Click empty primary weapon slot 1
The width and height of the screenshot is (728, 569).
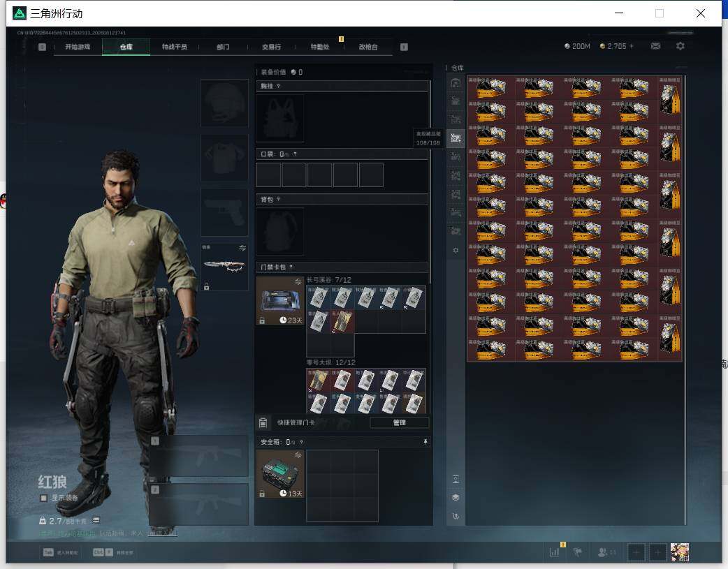tap(198, 455)
